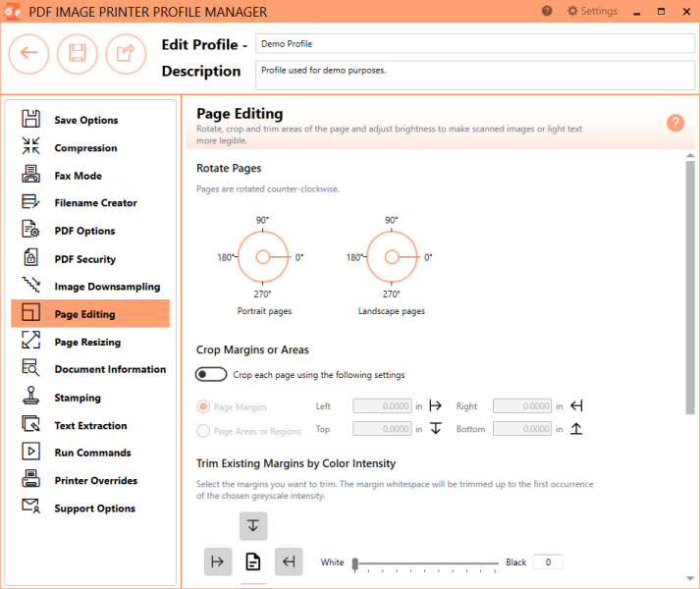
Task: Select the Page Editing sidebar item
Action: click(90, 313)
